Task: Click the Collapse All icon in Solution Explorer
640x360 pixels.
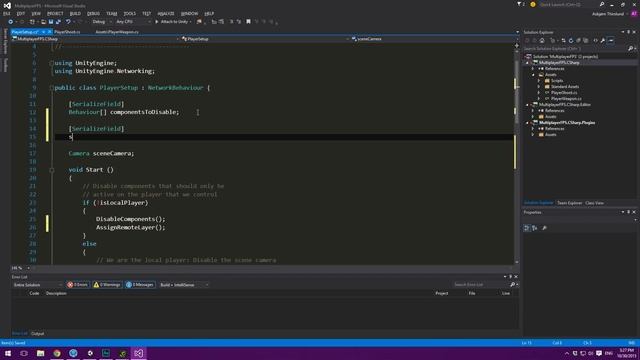Action: (578, 40)
